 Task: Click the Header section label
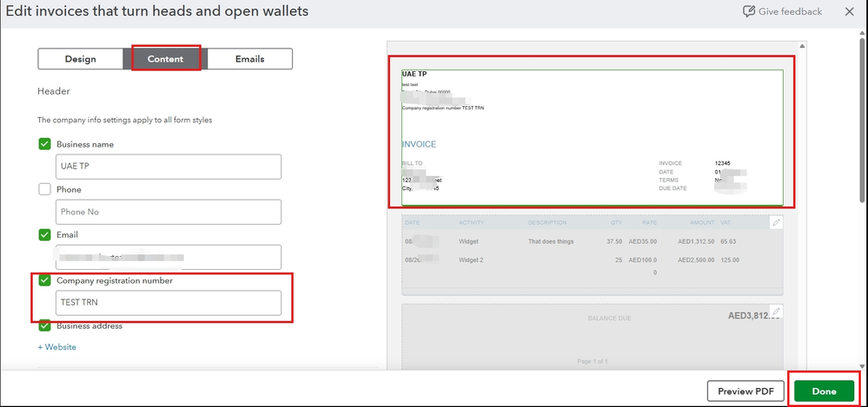coord(54,91)
